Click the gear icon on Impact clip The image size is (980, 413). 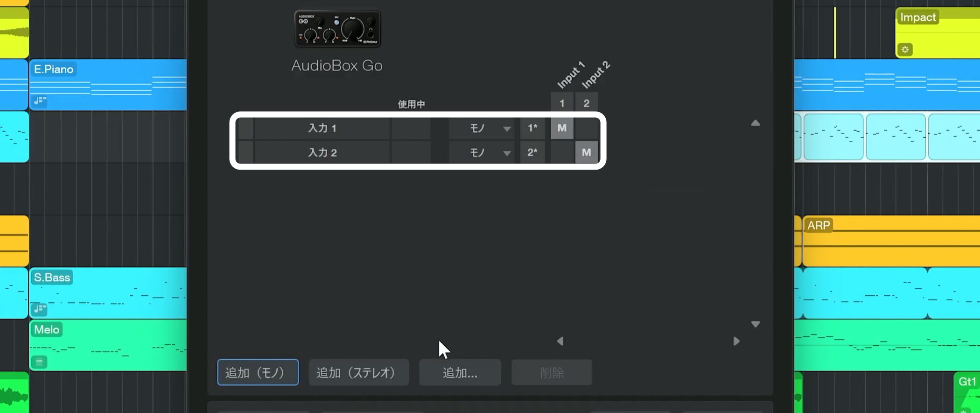tap(905, 50)
